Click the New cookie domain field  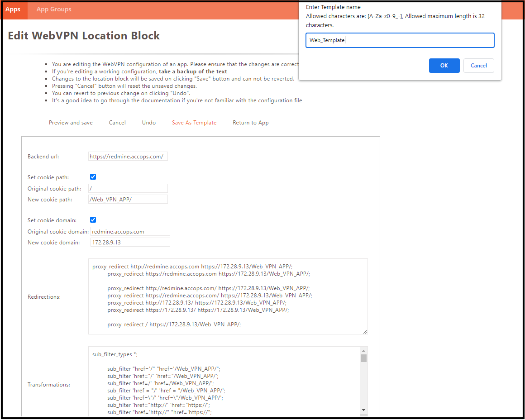pyautogui.click(x=130, y=242)
